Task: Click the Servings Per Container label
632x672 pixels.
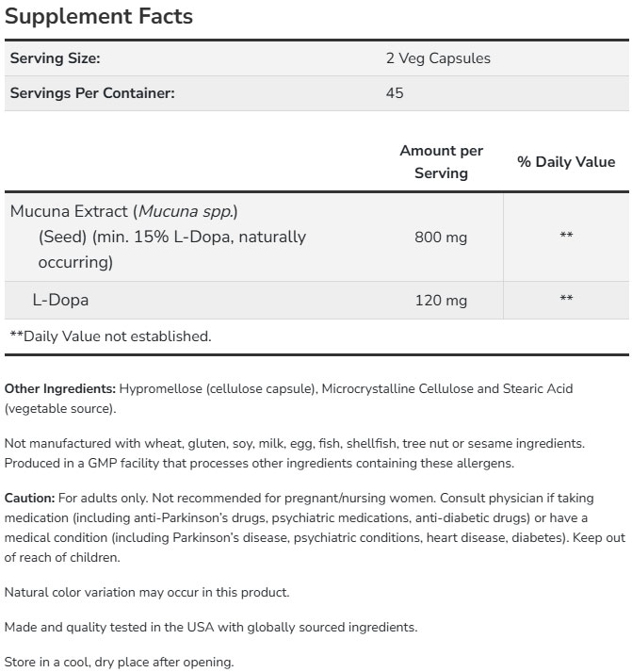Action: coord(92,93)
